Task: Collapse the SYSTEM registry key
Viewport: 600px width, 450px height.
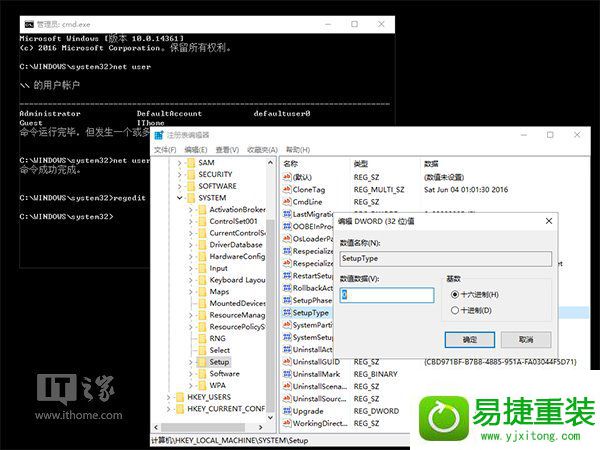Action: [x=179, y=198]
